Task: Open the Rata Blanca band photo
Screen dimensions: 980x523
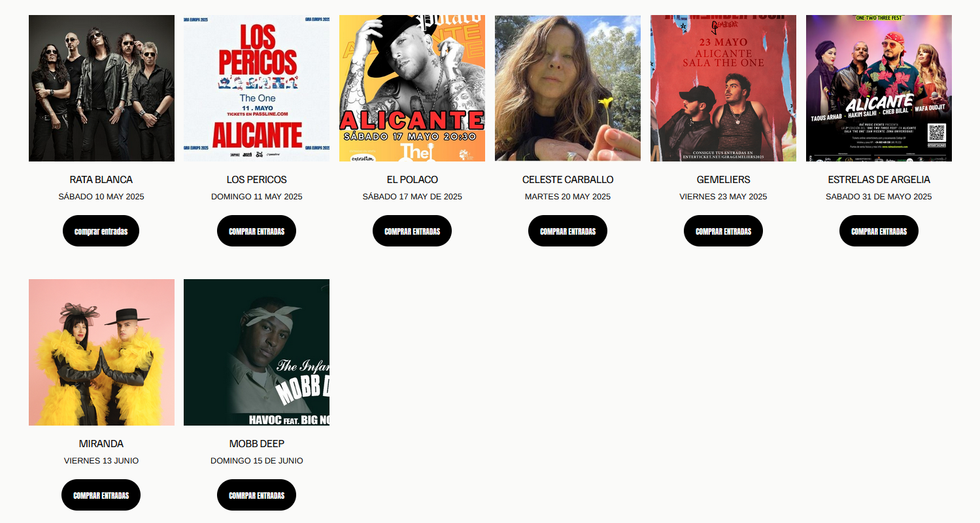Action: tap(101, 88)
